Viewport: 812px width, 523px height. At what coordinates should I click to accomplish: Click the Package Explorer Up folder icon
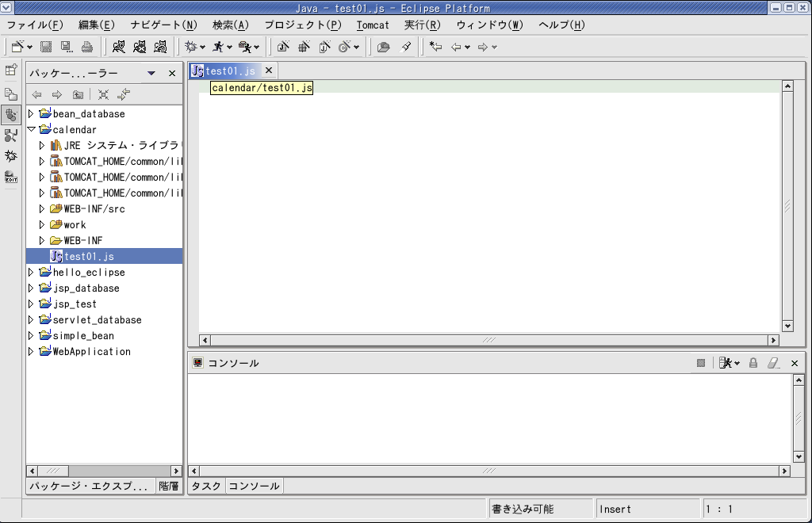click(78, 94)
